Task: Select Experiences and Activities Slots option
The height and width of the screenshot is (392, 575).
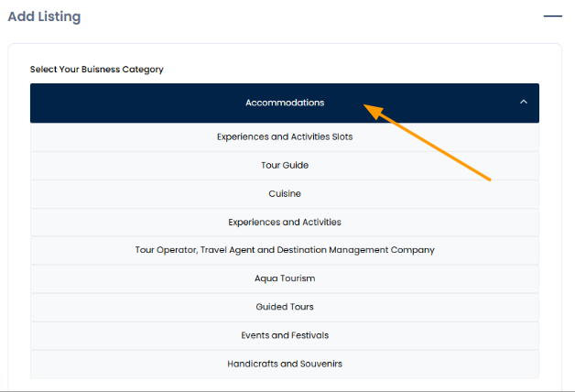Action: coord(284,136)
